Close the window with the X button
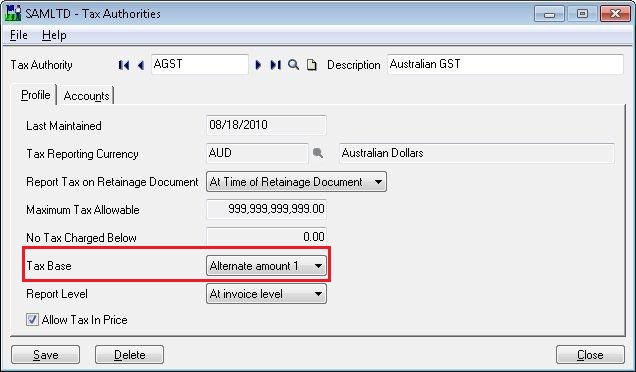Viewport: 636px width, 372px height. pos(615,14)
